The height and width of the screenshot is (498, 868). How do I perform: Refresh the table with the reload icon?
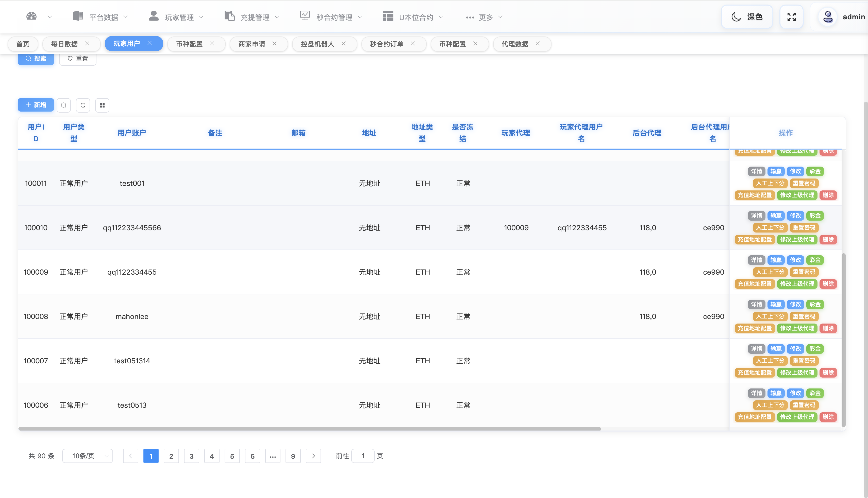click(83, 105)
